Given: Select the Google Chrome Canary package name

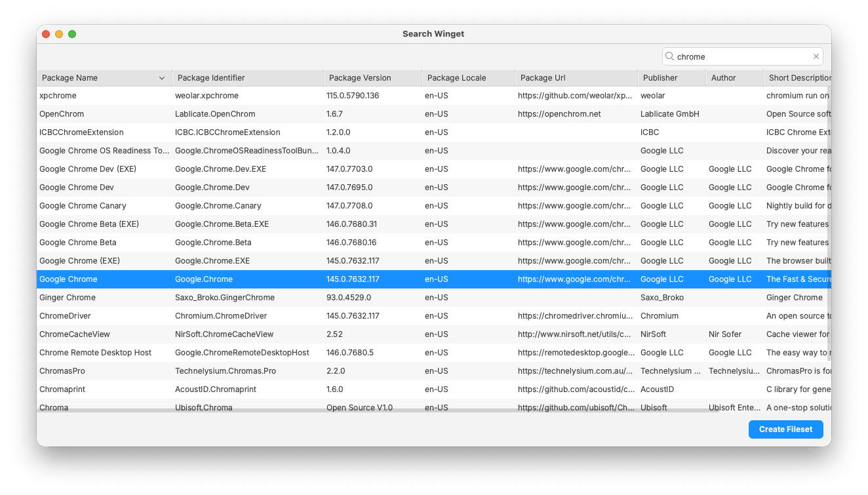Looking at the screenshot, I should (x=83, y=206).
